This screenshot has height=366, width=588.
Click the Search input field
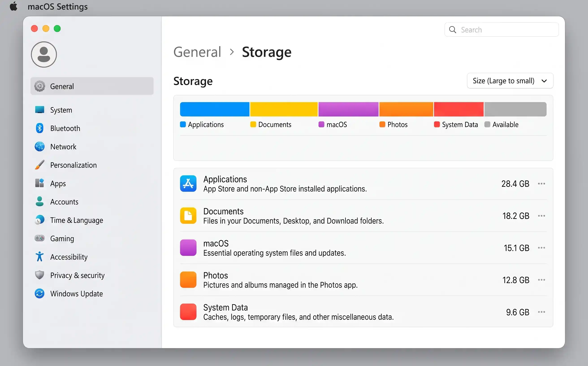pos(502,30)
